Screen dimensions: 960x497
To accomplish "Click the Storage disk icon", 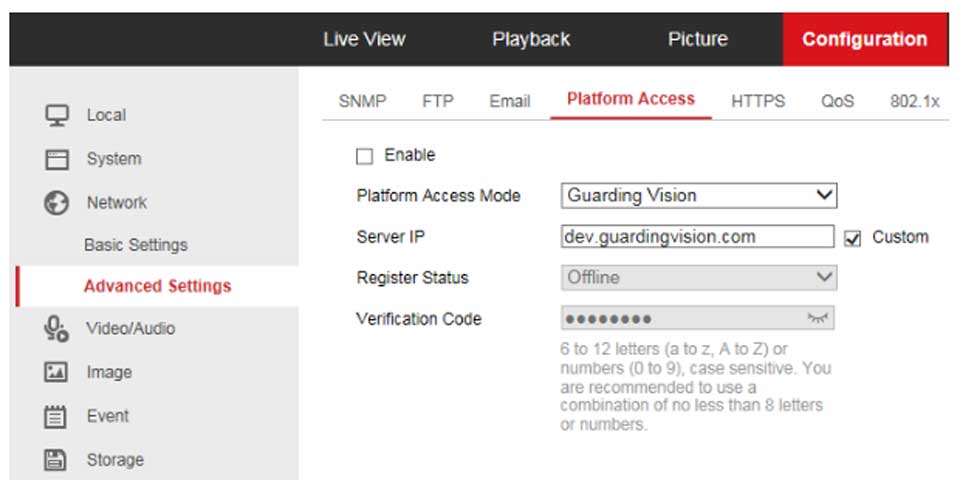I will point(57,460).
